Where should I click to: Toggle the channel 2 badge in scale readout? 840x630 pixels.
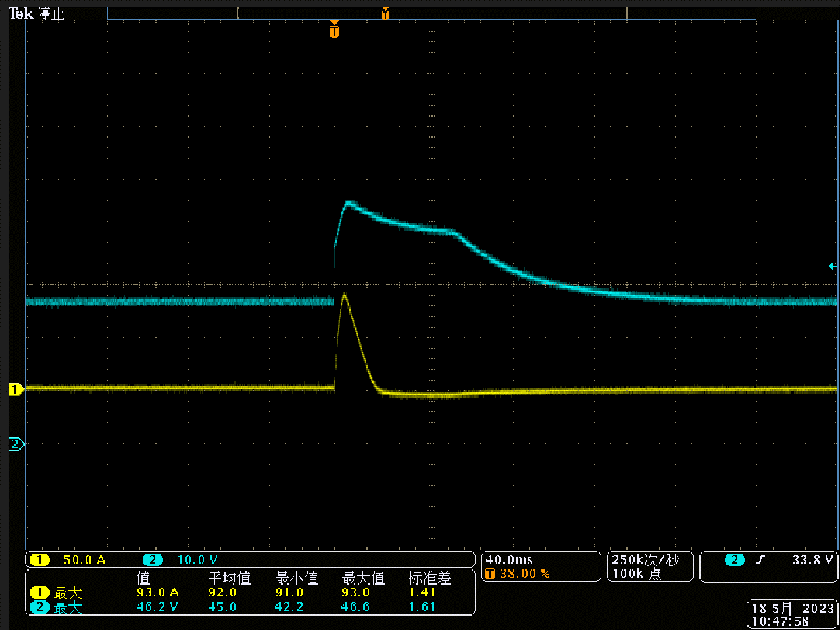coord(152,560)
